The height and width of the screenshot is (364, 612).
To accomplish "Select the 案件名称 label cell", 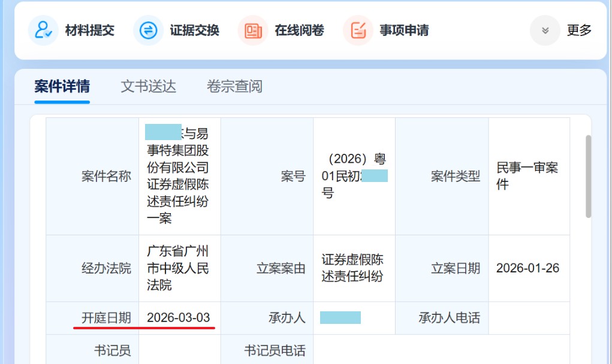I will (92, 176).
